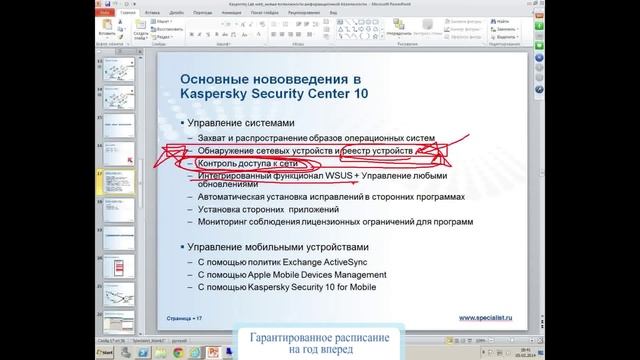
Task: Open the Эффекты фигуры dropdown
Action: point(464,37)
